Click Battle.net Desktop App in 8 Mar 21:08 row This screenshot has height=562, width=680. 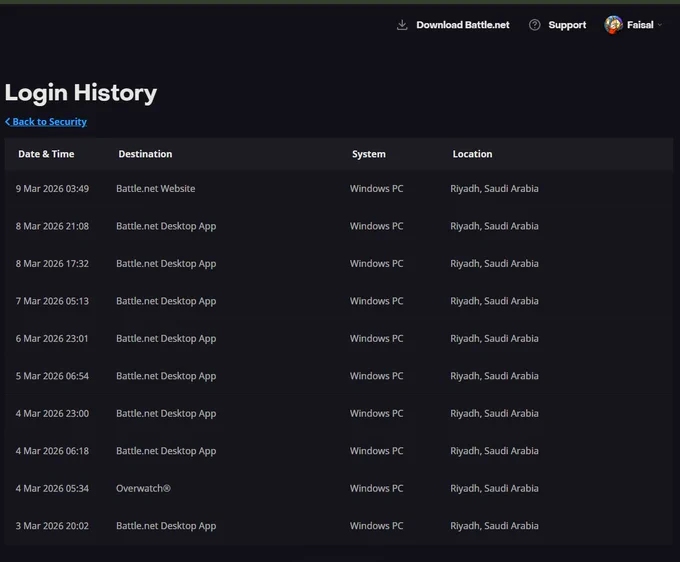(x=166, y=226)
